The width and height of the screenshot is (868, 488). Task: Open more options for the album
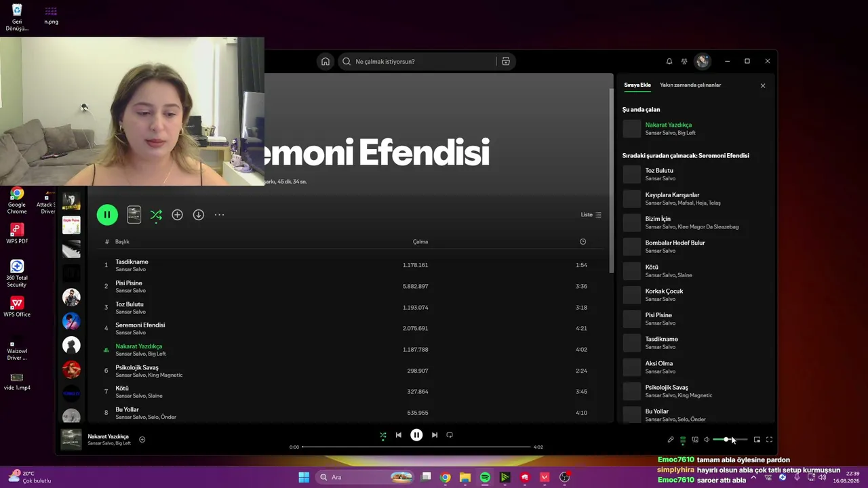[219, 215]
